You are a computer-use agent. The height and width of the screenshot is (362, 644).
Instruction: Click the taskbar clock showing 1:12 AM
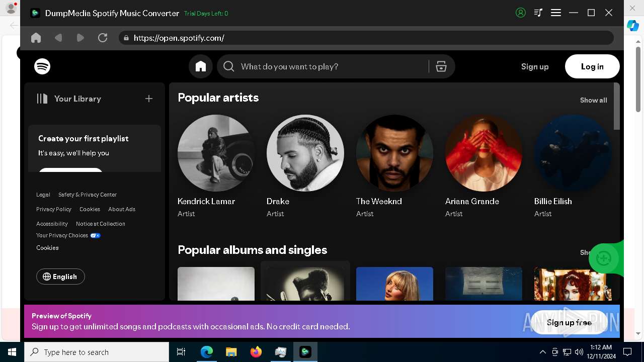point(601,352)
